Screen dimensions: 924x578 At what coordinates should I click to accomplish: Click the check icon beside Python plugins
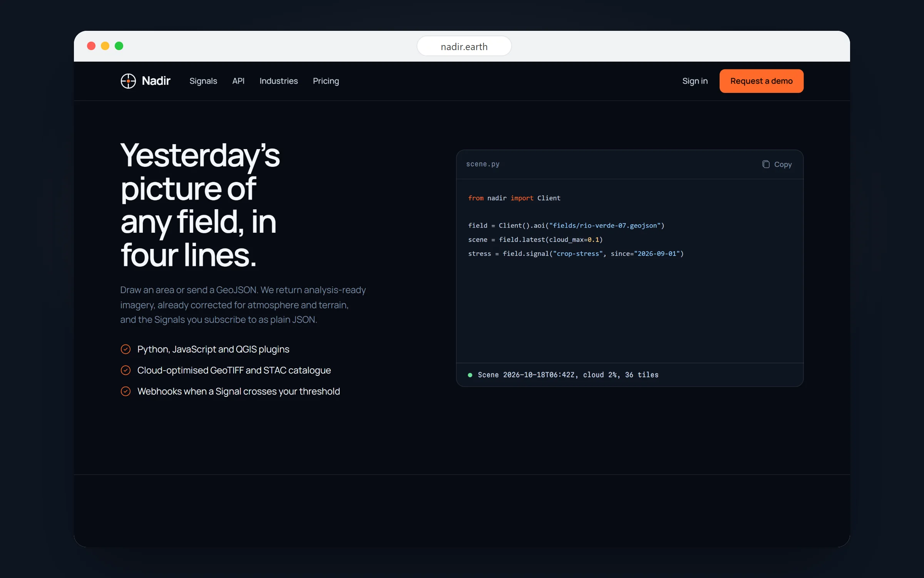tap(126, 349)
